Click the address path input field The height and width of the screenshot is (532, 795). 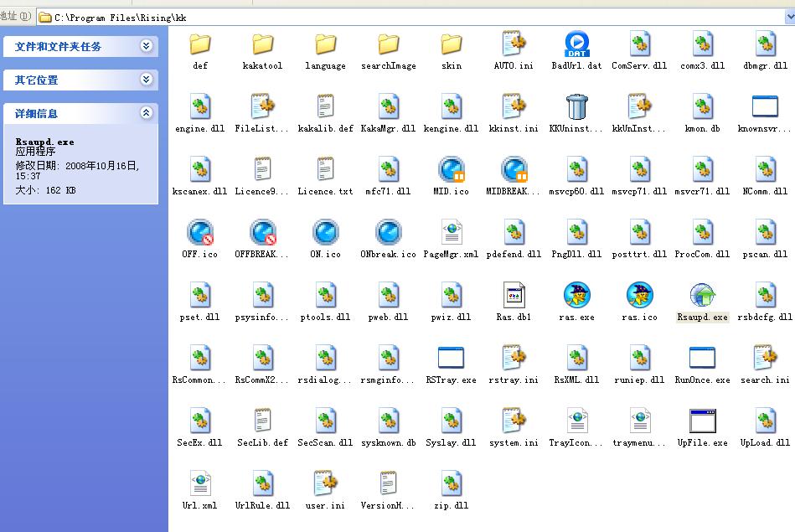pos(410,18)
